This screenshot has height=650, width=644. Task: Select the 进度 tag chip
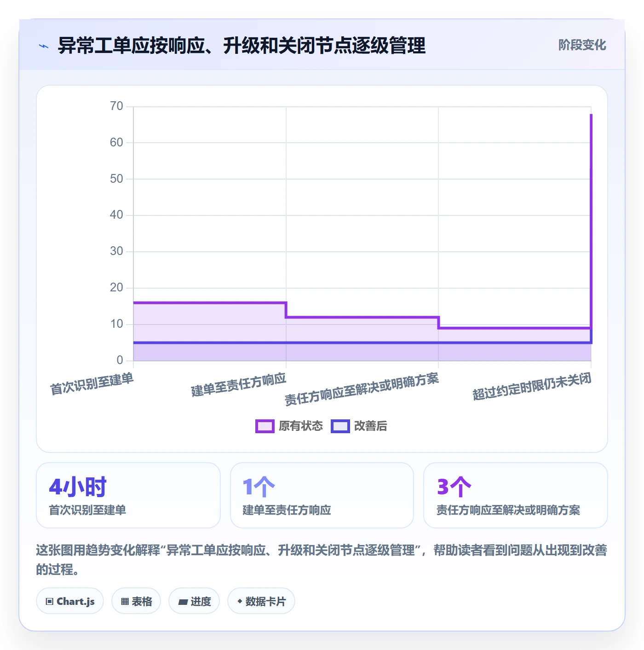click(x=194, y=601)
